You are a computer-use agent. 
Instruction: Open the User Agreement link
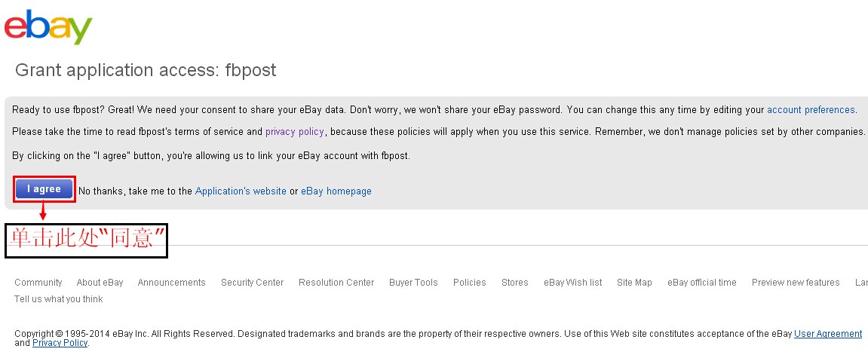tap(828, 334)
